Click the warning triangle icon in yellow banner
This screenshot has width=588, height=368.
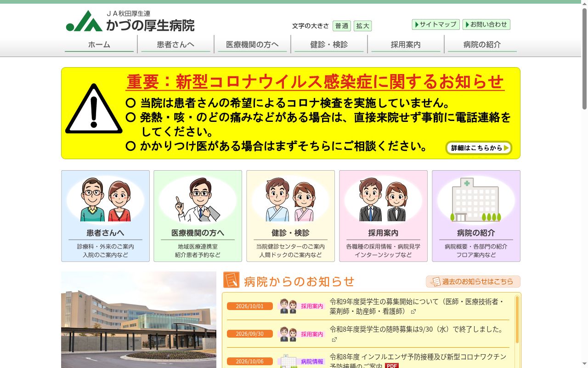(x=94, y=109)
